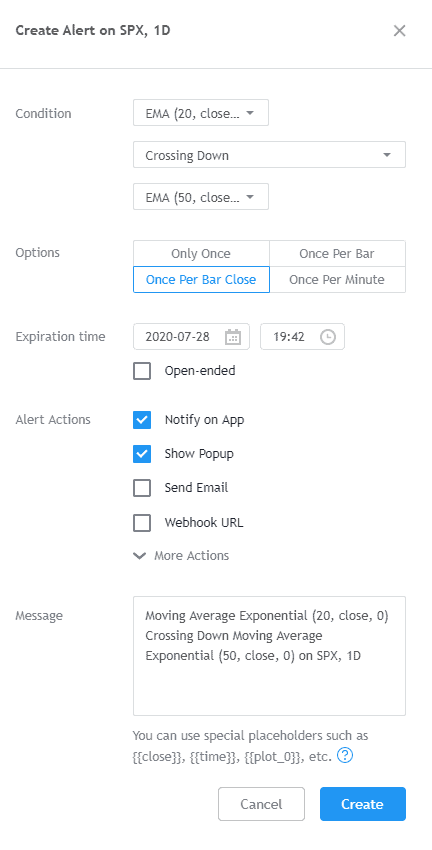Tick the Webhook URL checkbox
The image size is (432, 850).
pos(142,523)
